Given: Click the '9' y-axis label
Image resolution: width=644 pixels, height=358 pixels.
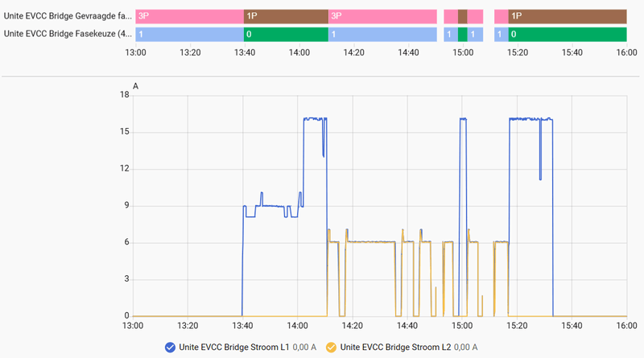Looking at the screenshot, I should 126,205.
